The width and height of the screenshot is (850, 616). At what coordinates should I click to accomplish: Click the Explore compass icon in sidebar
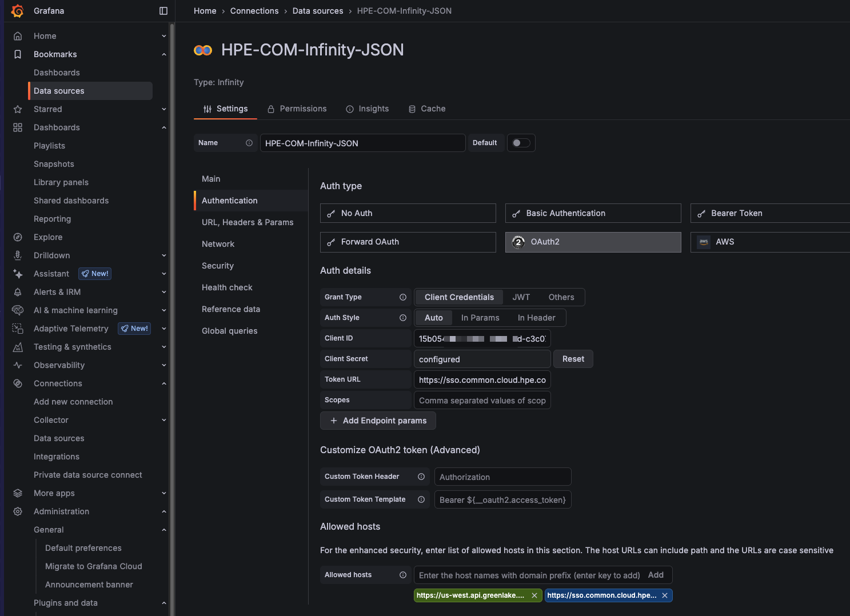pos(18,237)
